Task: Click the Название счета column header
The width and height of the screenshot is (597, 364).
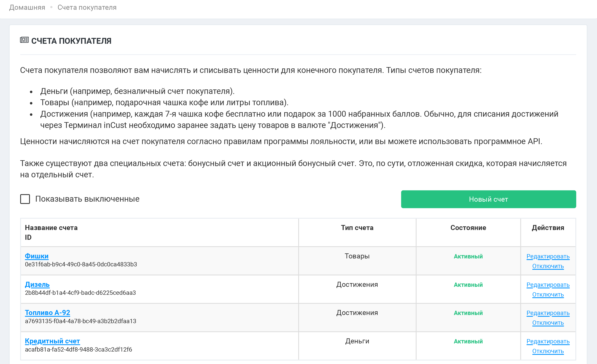Action: click(x=51, y=228)
